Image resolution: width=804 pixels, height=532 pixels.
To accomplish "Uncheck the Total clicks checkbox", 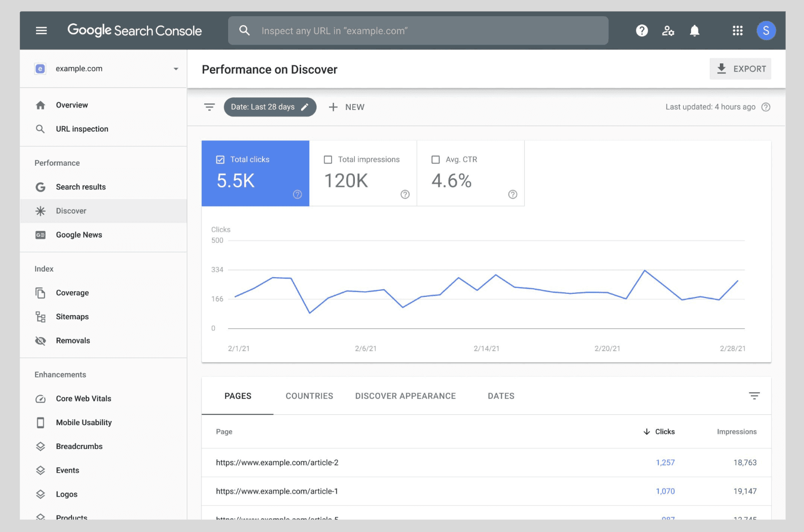I will (221, 160).
